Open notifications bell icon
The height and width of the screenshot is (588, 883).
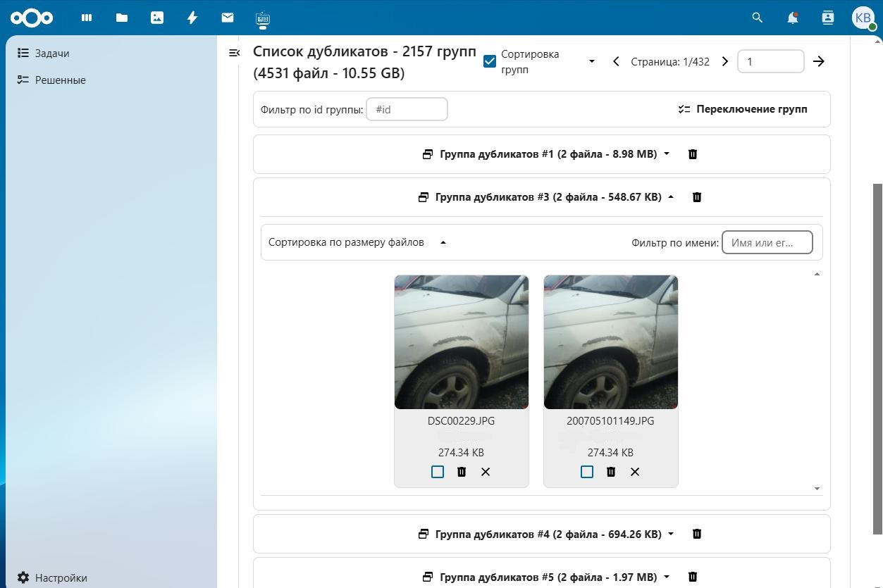793,18
